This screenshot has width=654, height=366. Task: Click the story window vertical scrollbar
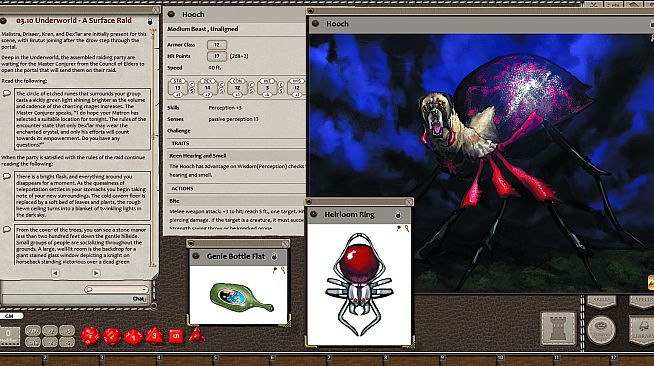point(153,148)
